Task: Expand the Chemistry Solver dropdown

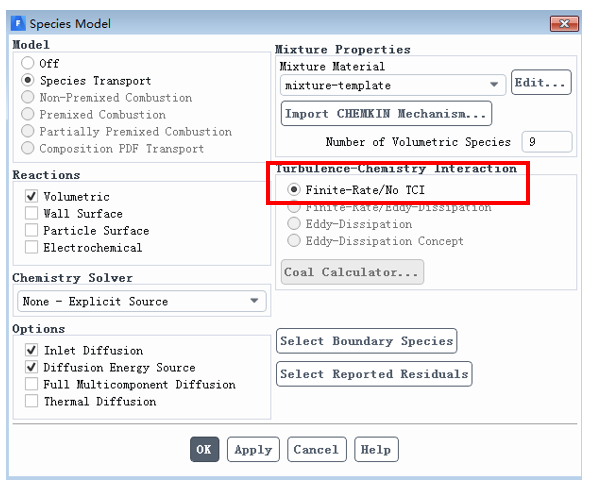Action: pyautogui.click(x=142, y=301)
